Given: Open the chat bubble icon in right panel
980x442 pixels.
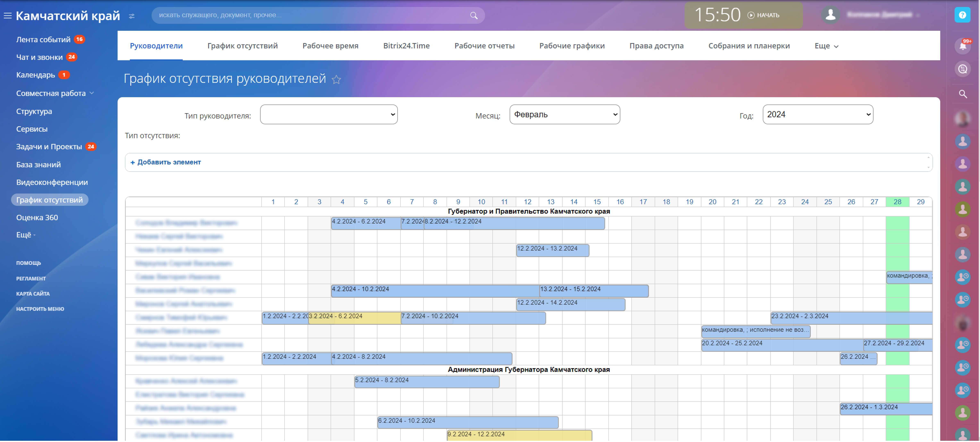Looking at the screenshot, I should (963, 69).
